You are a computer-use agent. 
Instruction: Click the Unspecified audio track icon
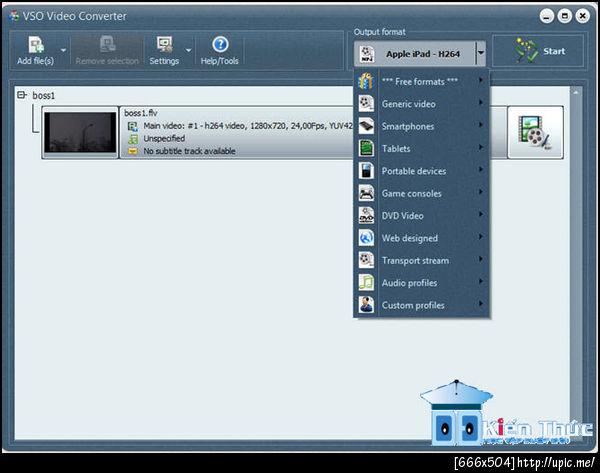point(133,139)
